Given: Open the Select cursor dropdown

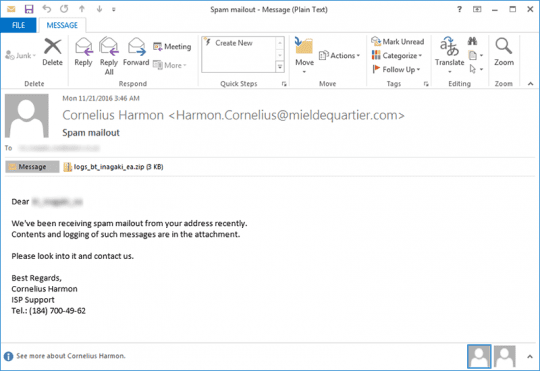Looking at the screenshot, I should click(476, 69).
